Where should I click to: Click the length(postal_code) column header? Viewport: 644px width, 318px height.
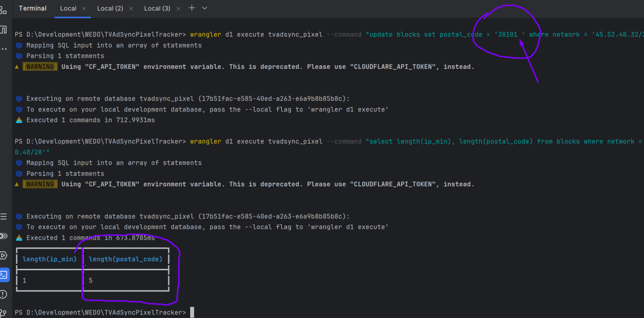tap(126, 259)
